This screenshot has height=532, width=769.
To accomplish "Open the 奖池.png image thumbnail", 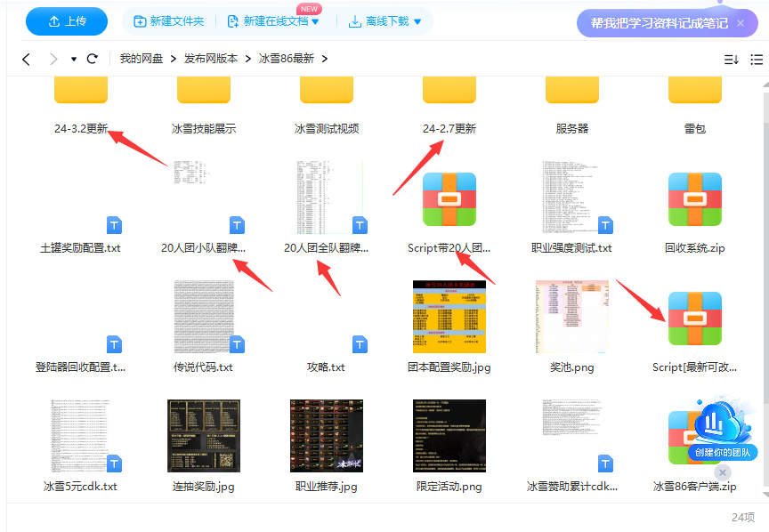I will coord(571,316).
